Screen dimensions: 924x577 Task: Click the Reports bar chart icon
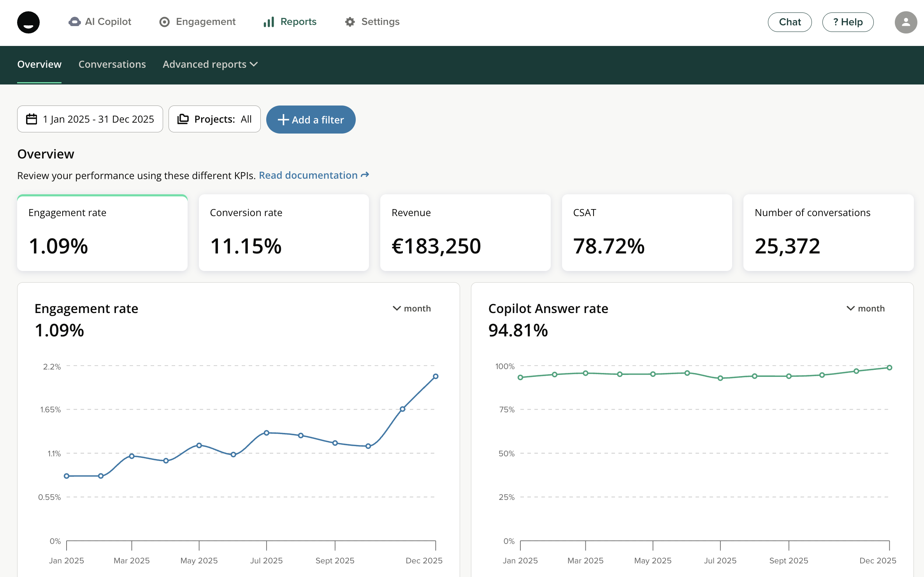coord(269,22)
